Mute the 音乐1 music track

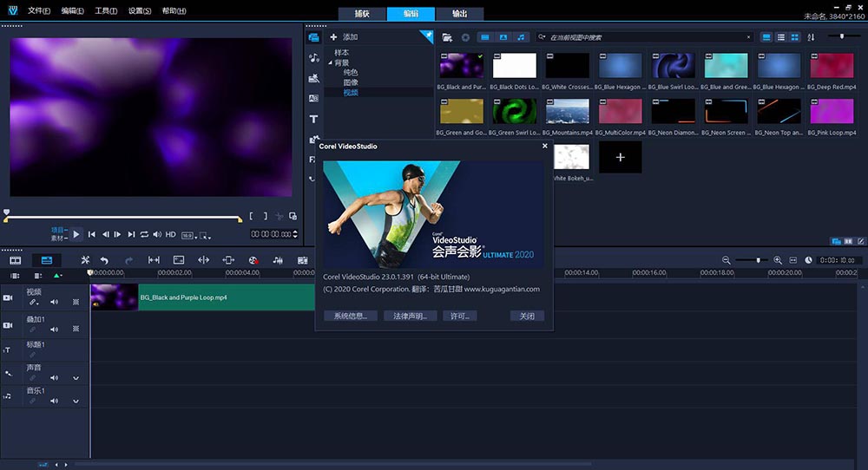[54, 401]
